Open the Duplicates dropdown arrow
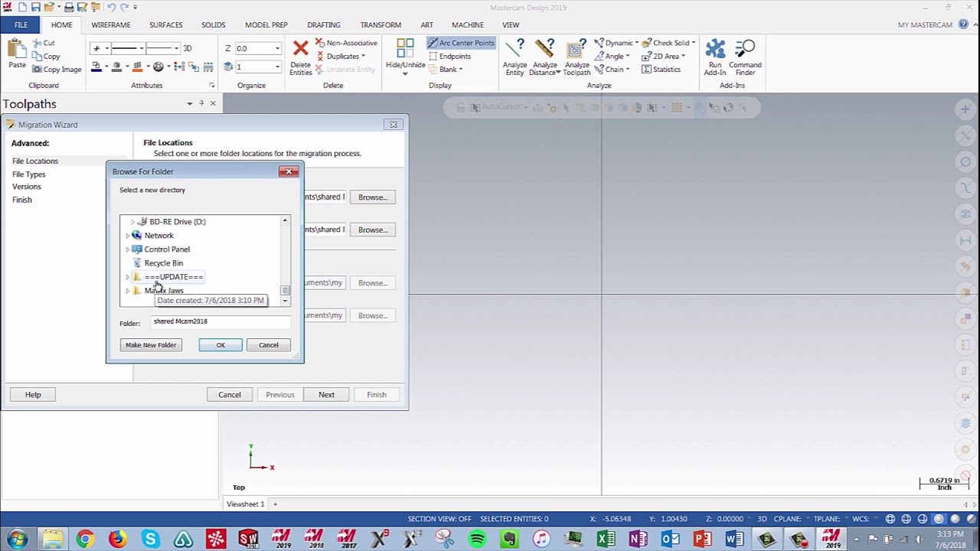Viewport: 980px width, 551px height. [363, 56]
